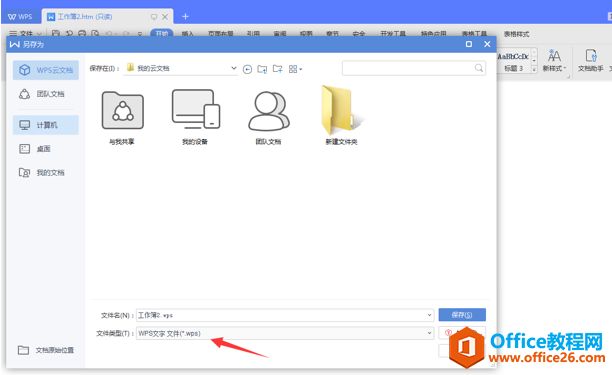The height and width of the screenshot is (375, 612).
Task: Click the speech-bubble icon on document tab
Action: tap(154, 17)
